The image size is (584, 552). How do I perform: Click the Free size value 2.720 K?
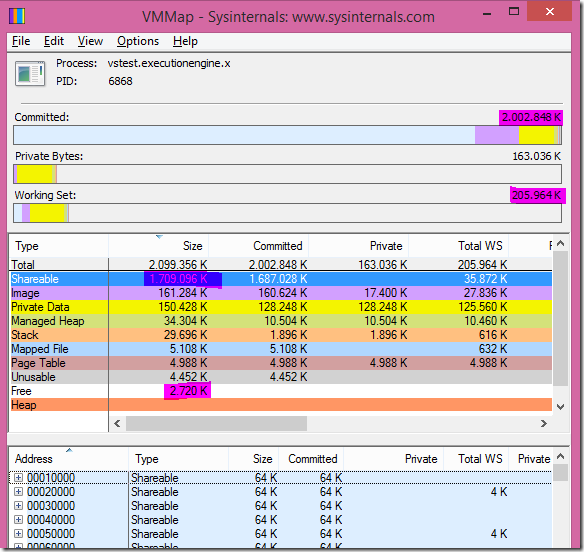coord(188,391)
